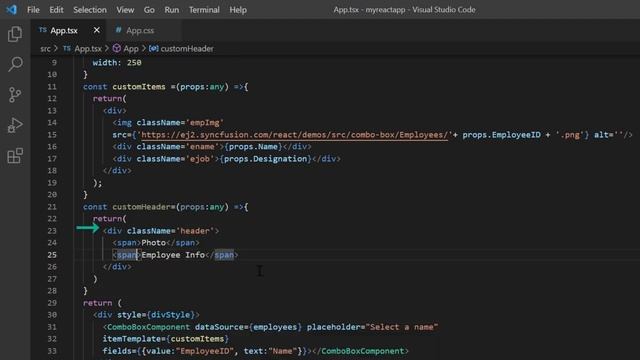Open the Search view in activity bar

15,64
